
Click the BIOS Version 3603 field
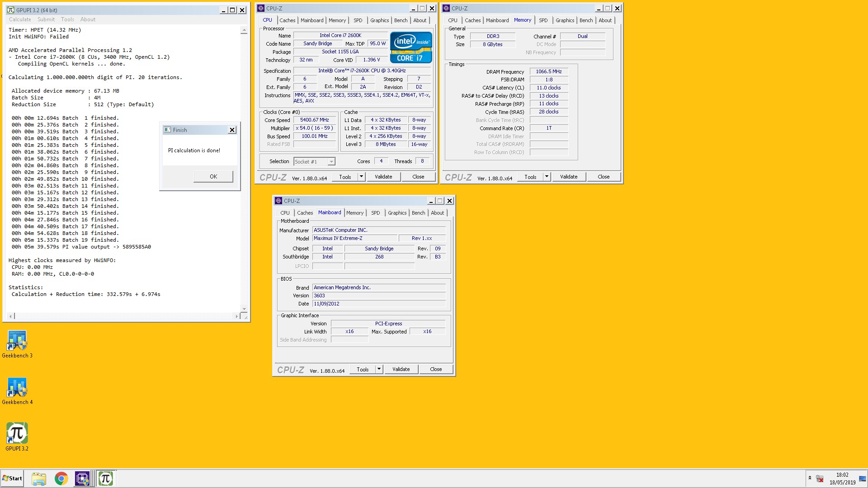(x=379, y=296)
